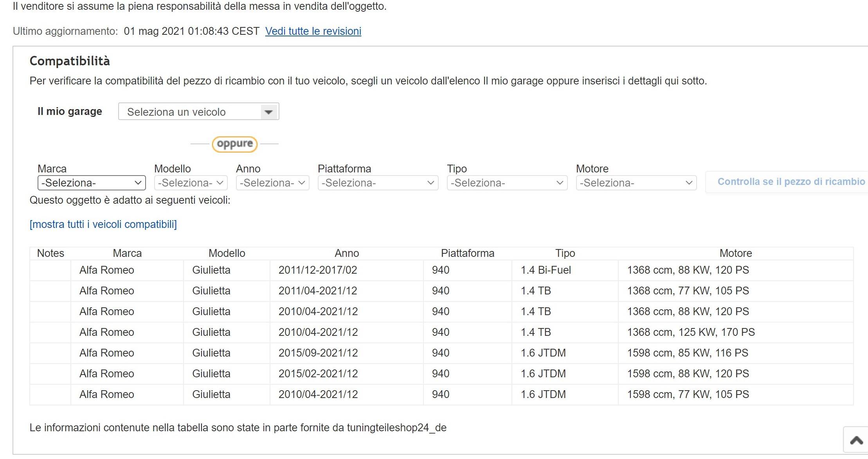Screen dimensions: 868x459
Task: Click 'Vedi tutte le revisioni' link
Action: pos(313,31)
